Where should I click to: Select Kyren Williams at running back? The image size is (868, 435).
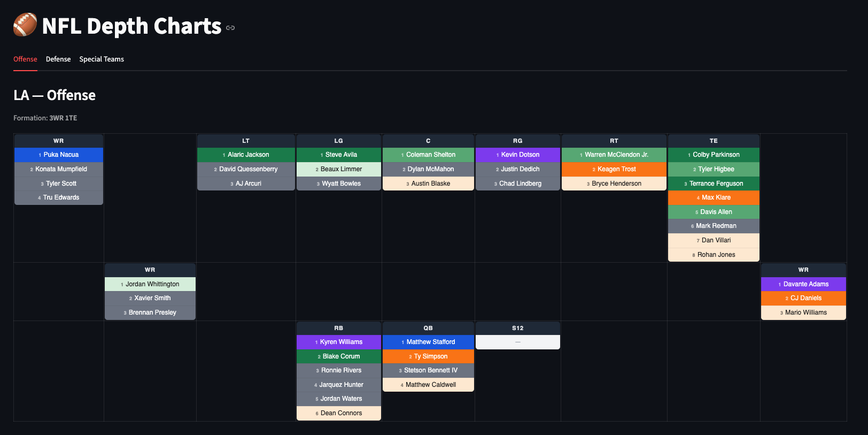(339, 342)
